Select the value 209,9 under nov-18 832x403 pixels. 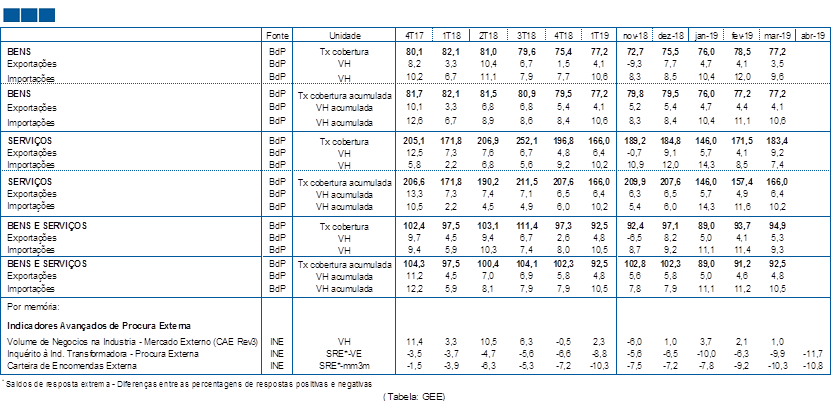click(x=634, y=182)
